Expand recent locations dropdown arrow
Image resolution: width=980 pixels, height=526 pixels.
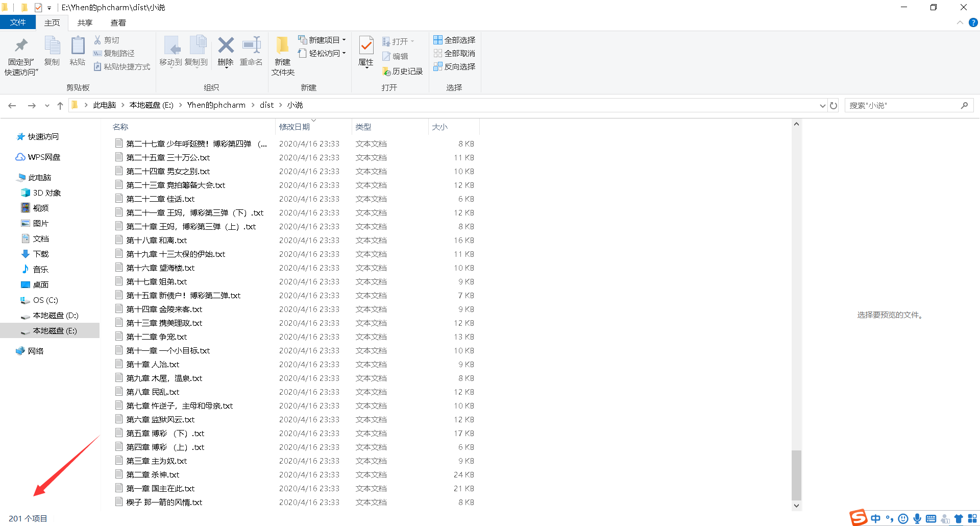(47, 105)
